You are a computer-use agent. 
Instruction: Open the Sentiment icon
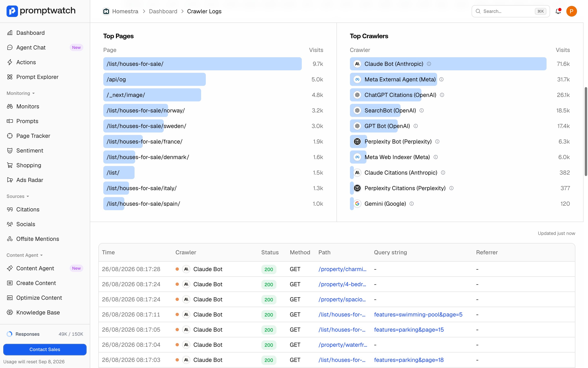pyautogui.click(x=10, y=150)
